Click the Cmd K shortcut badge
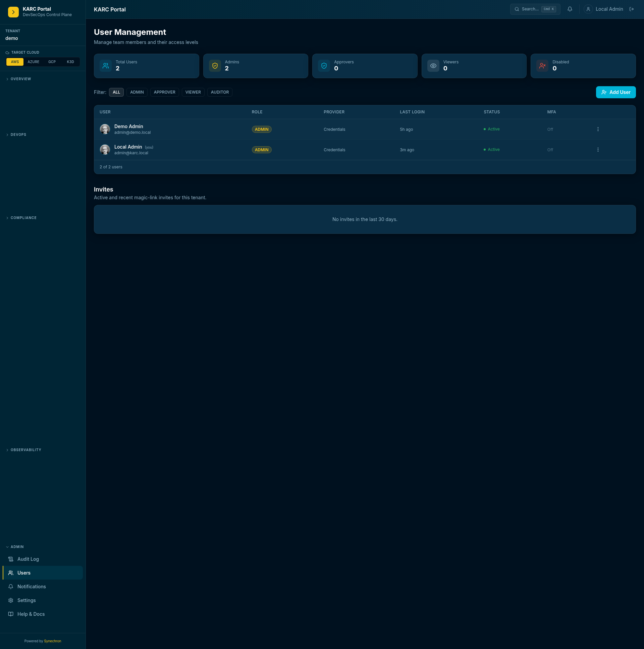 pos(549,9)
